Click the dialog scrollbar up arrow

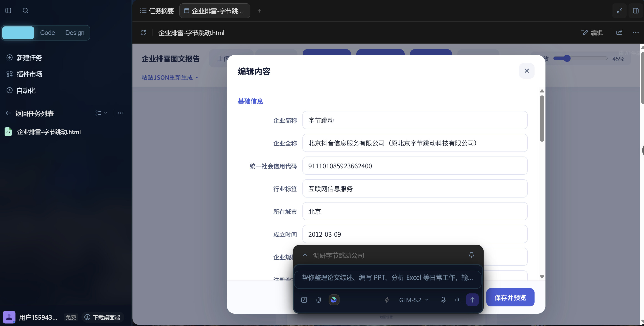(x=542, y=91)
